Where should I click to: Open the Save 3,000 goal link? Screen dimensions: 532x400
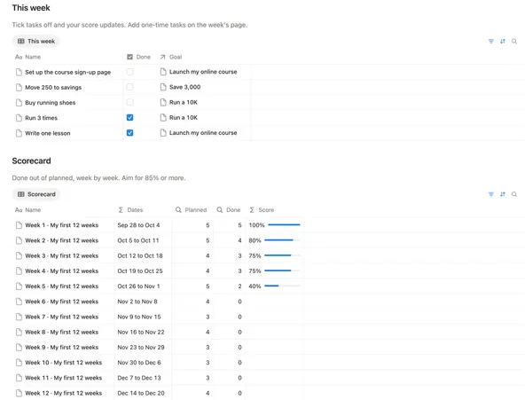click(x=185, y=87)
